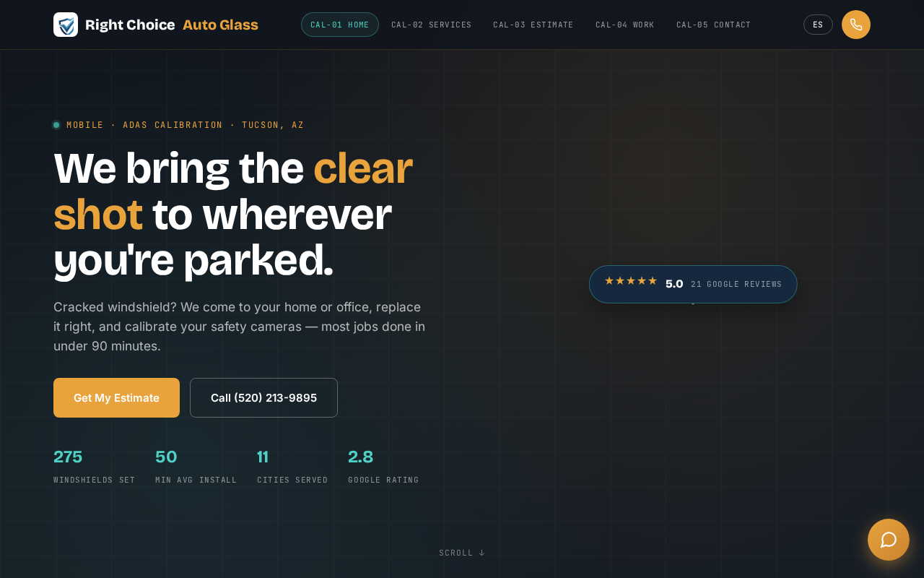Go to CAL-03 ESTIMATE section
Viewport: 924px width, 578px height.
[533, 25]
